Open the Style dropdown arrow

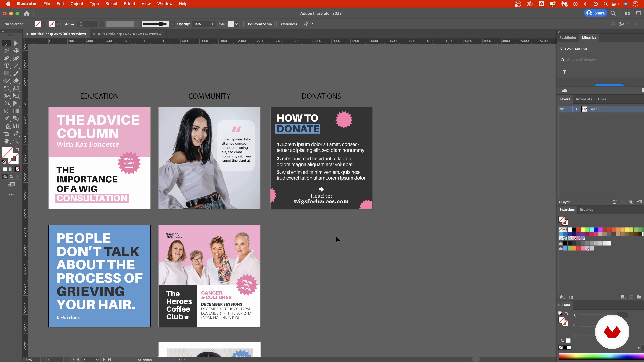coord(236,24)
